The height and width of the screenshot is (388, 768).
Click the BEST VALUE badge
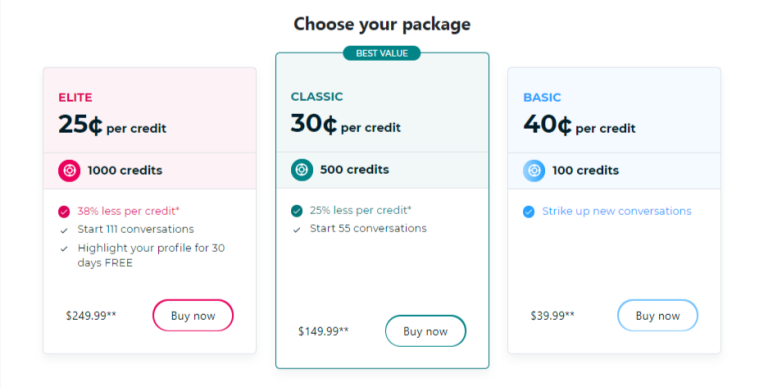[x=382, y=53]
